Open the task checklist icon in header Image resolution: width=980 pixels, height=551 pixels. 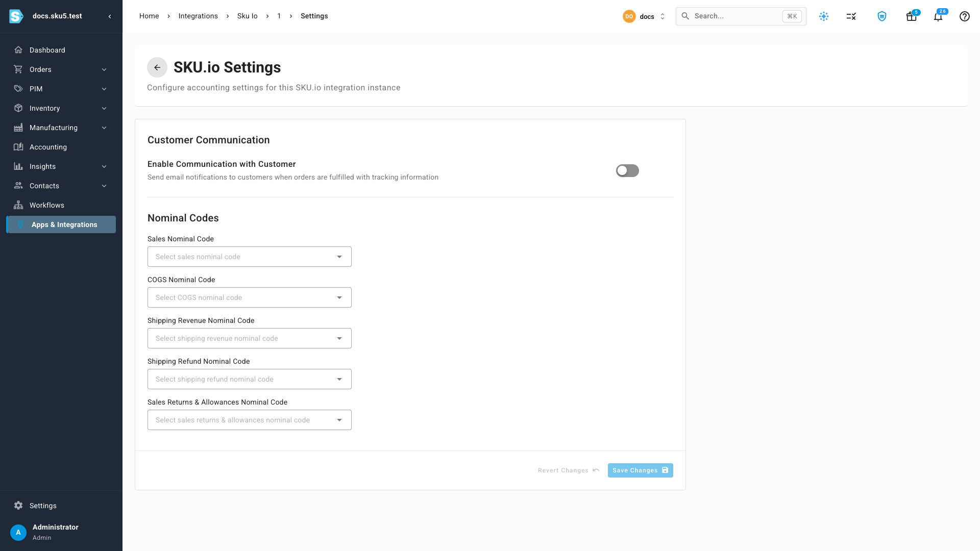click(x=851, y=16)
